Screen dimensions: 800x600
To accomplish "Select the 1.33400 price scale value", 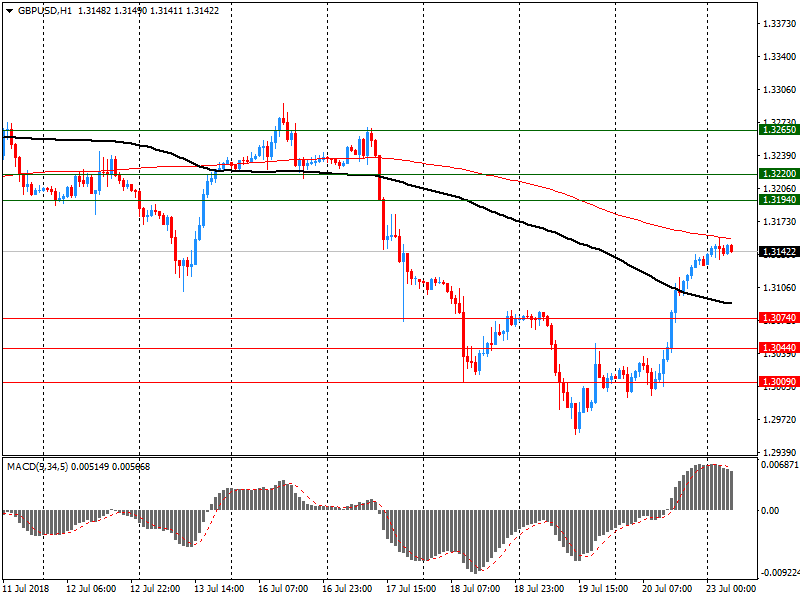I will (779, 57).
